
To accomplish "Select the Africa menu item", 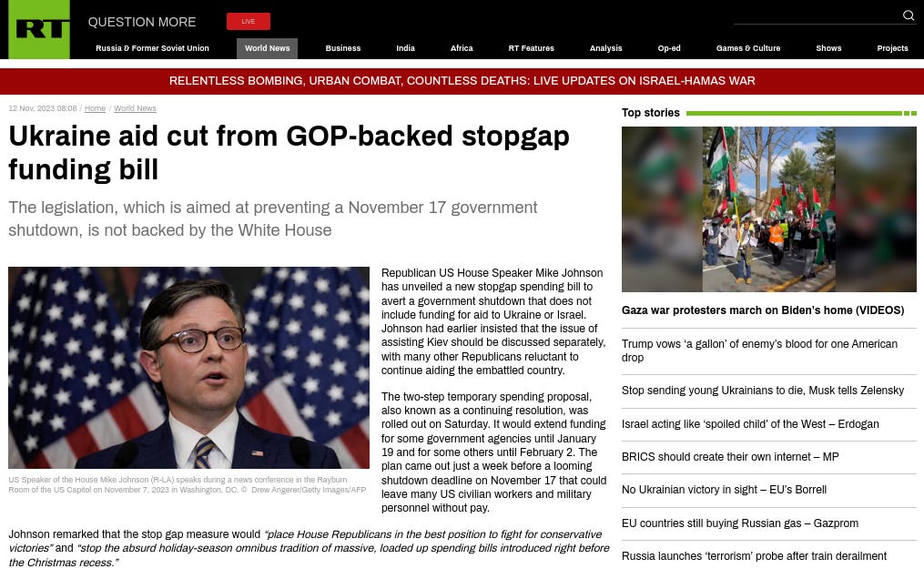I will tap(462, 48).
